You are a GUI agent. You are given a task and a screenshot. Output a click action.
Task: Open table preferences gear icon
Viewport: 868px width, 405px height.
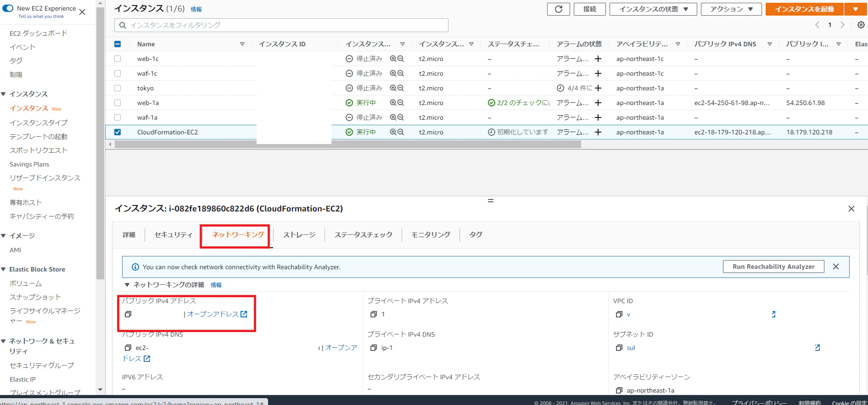(861, 25)
